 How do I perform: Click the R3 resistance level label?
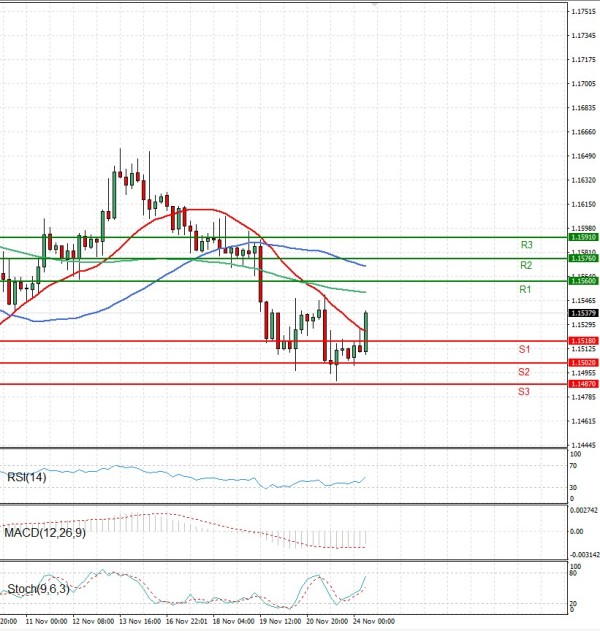click(x=526, y=245)
